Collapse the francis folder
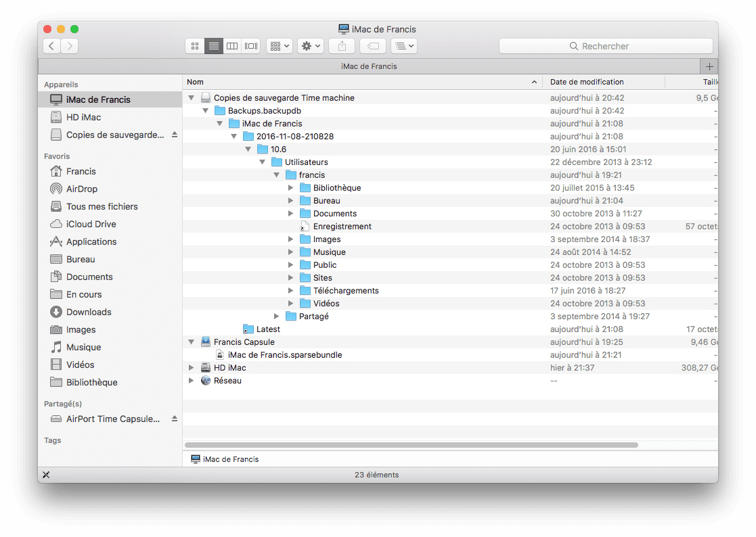 [277, 174]
